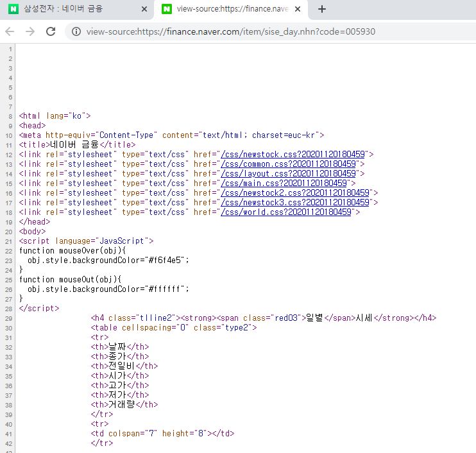Image resolution: width=476 pixels, height=453 pixels.
Task: Click the <th>시가</th> line
Action: point(120,376)
